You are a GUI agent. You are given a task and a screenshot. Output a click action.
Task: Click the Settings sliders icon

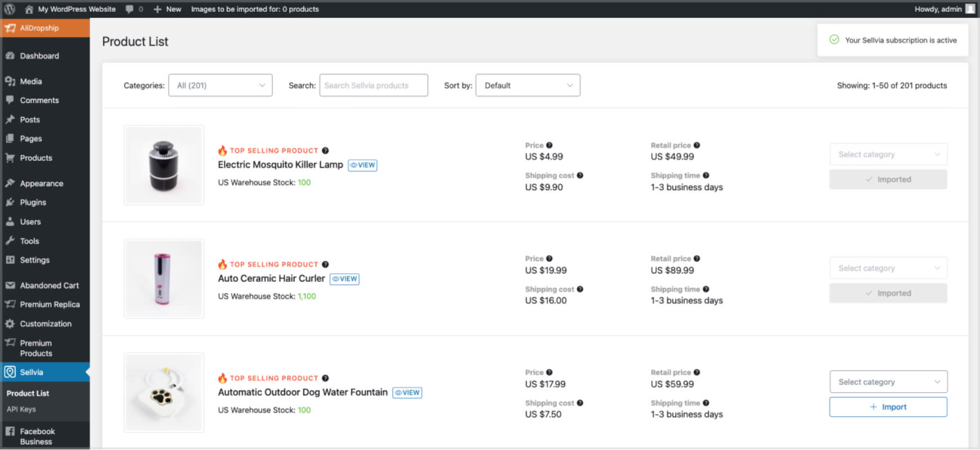click(x=10, y=260)
